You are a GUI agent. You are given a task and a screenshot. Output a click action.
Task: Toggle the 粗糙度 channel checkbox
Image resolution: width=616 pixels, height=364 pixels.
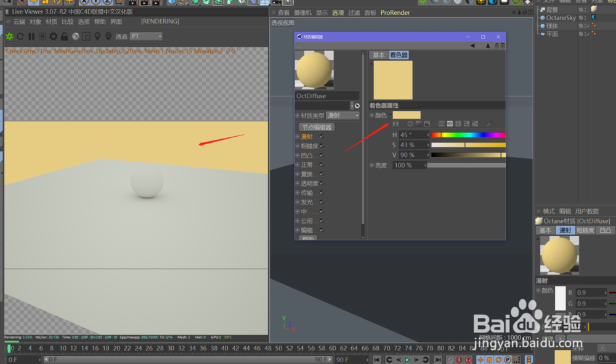point(322,146)
